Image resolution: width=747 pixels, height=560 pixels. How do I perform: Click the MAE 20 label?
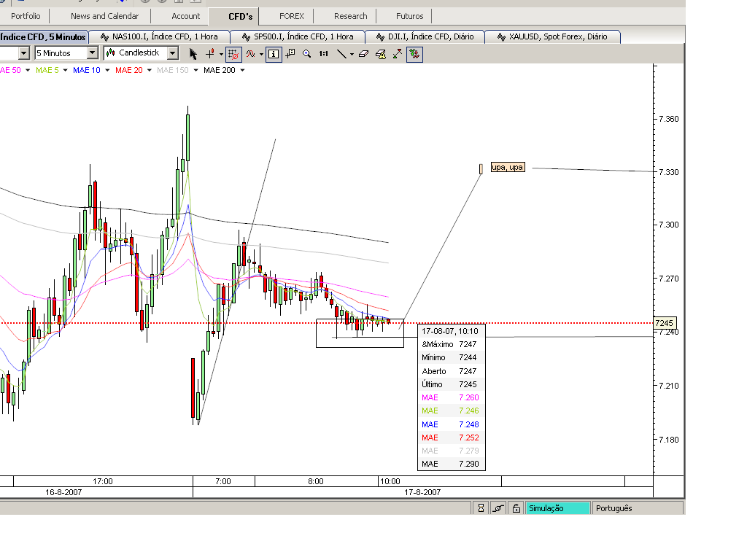click(x=129, y=71)
